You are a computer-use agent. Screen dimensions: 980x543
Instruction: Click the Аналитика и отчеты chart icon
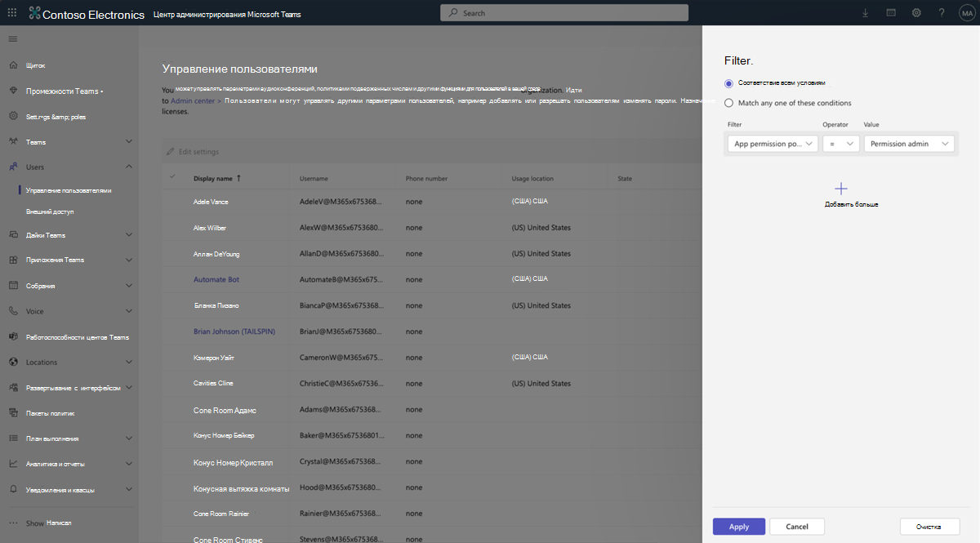[13, 464]
